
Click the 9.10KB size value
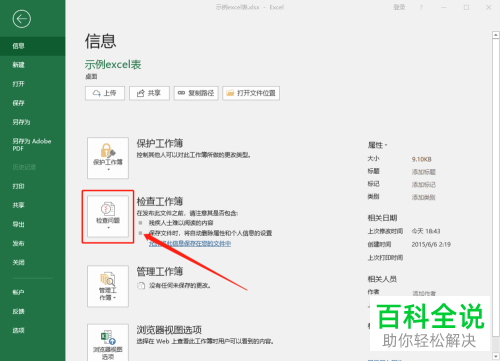coord(422,159)
